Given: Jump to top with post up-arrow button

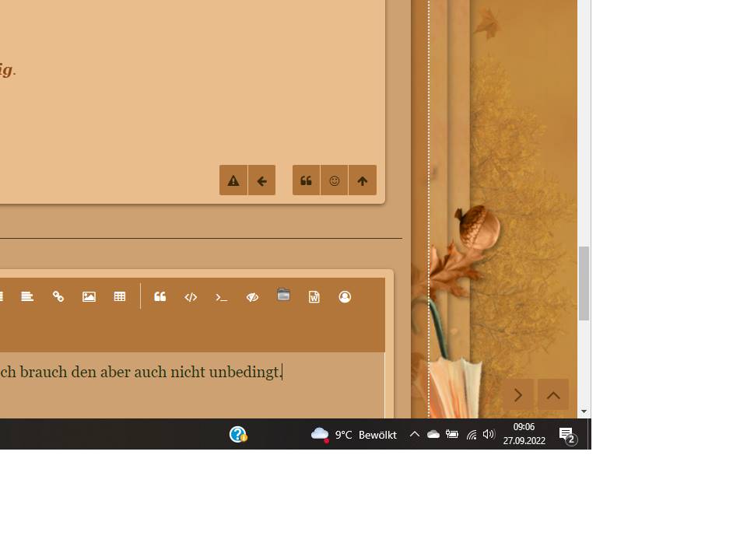Looking at the screenshot, I should (363, 180).
